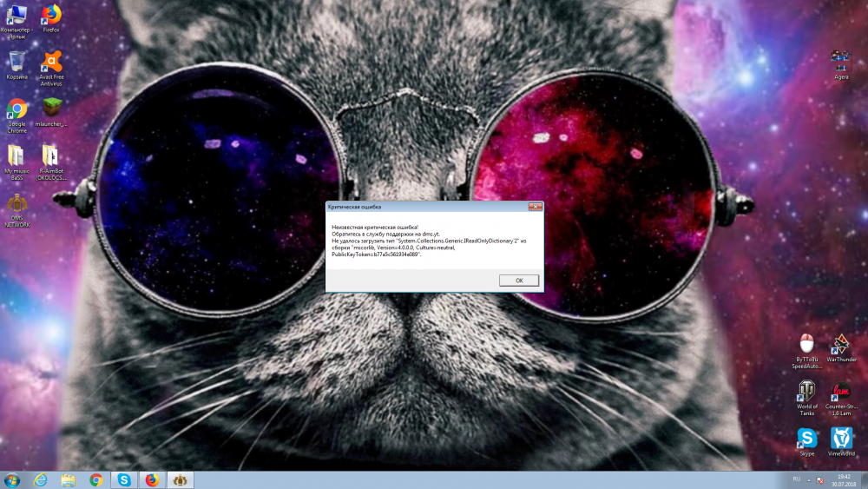Select the Google Chrome desktop shortcut
The height and width of the screenshot is (489, 868).
click(x=16, y=110)
